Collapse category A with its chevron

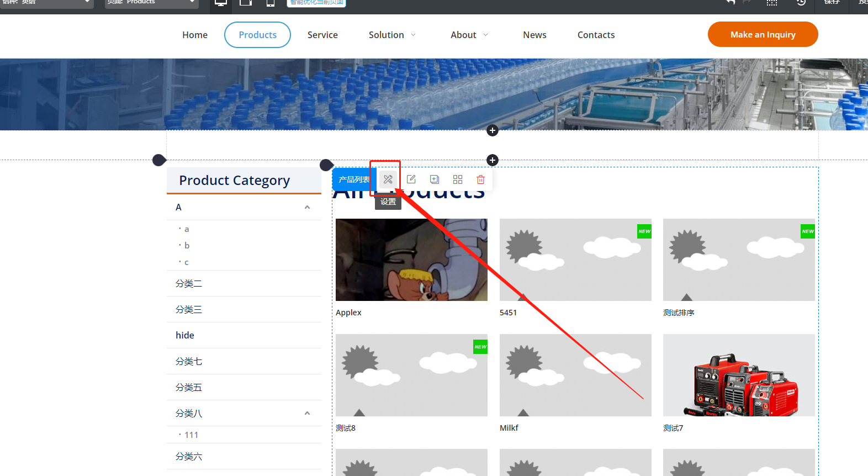click(308, 208)
